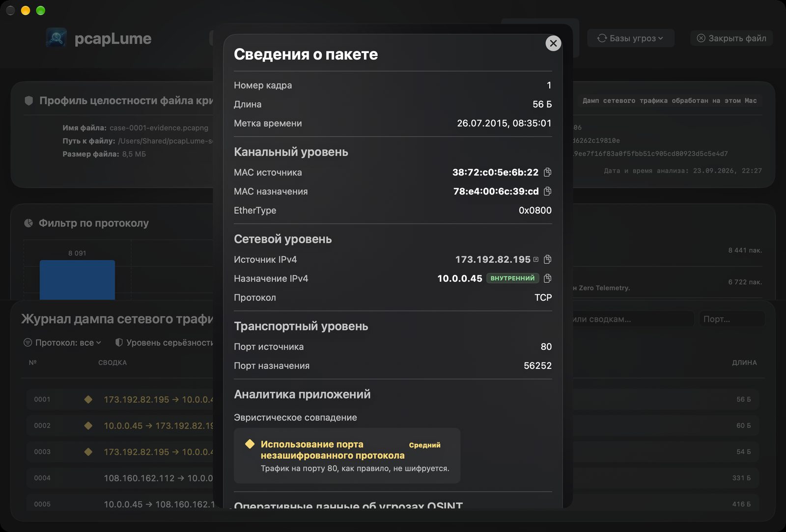The height and width of the screenshot is (532, 786).
Task: Click the ДЛИНА column header
Action: click(744, 363)
